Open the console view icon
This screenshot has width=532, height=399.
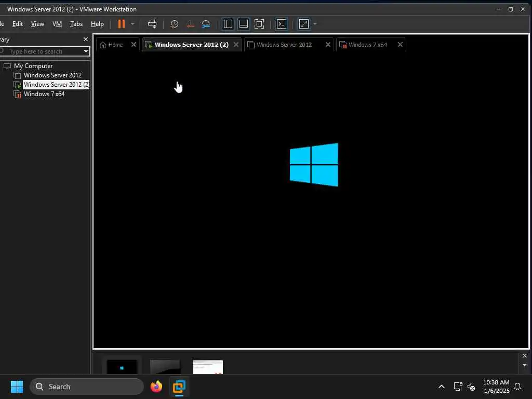point(282,24)
